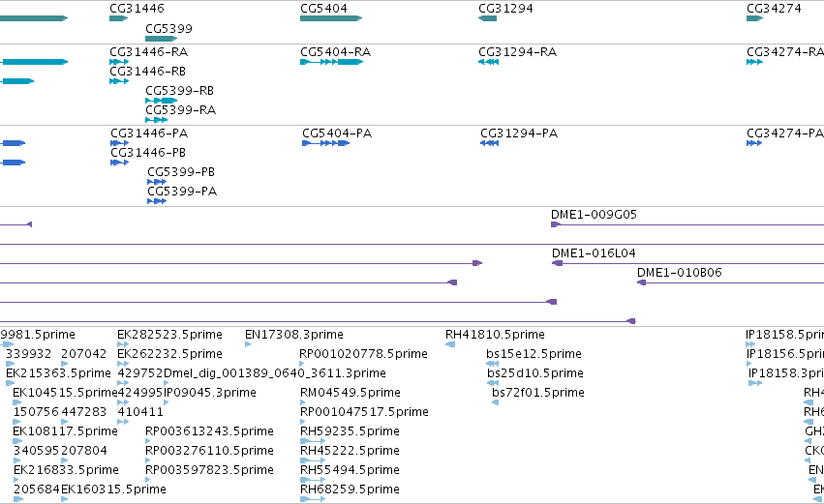824x504 pixels.
Task: Open EST RP003613243.5prime
Action: point(209,432)
